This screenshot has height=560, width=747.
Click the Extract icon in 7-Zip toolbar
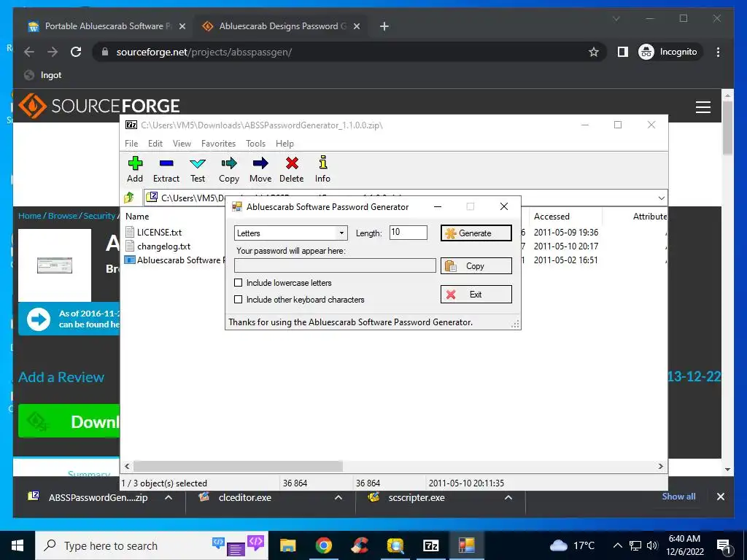click(166, 163)
